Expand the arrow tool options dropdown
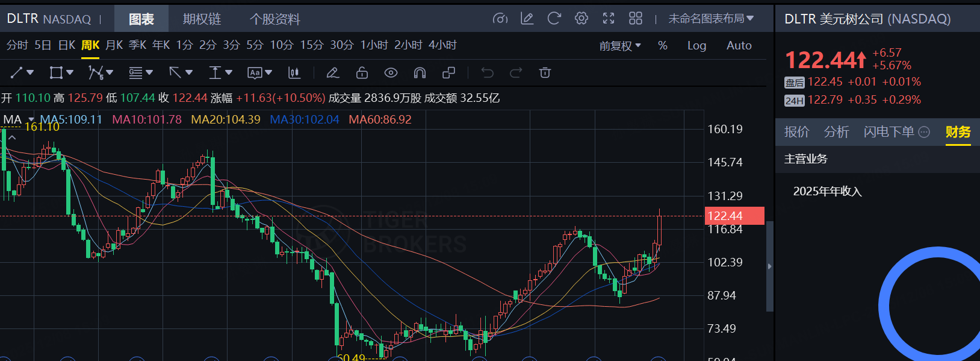The height and width of the screenshot is (361, 980). [189, 73]
